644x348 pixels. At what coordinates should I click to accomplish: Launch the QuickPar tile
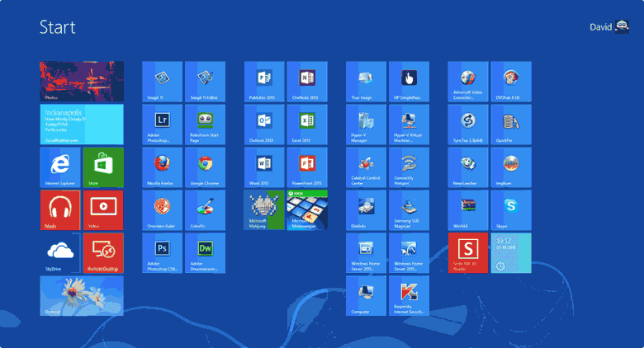(511, 124)
